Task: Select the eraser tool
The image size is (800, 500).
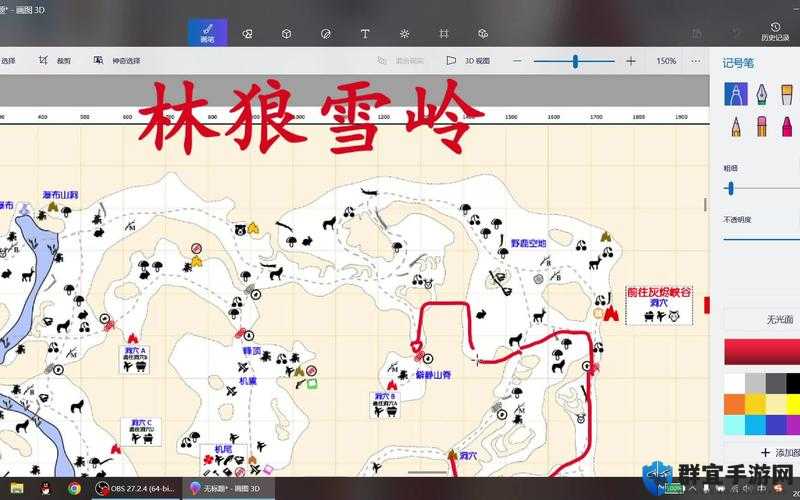Action: (x=761, y=127)
